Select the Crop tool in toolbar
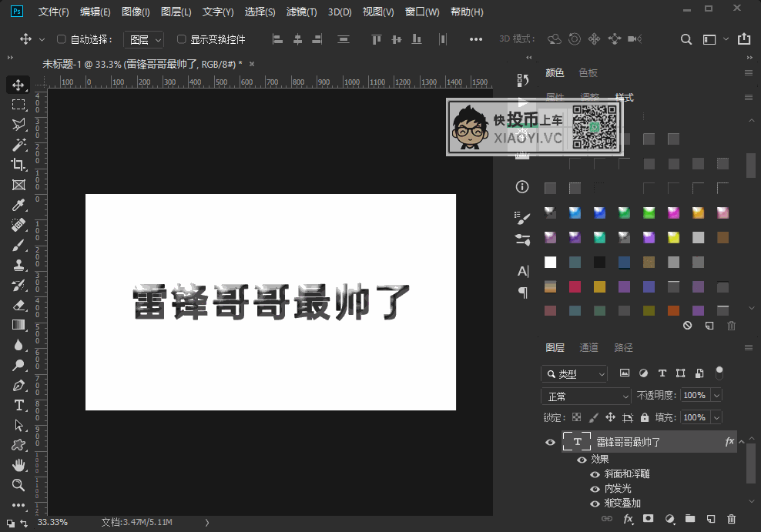 (x=18, y=165)
